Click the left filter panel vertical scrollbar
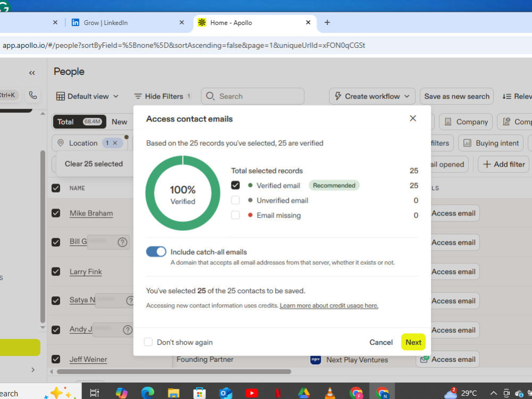 43,236
